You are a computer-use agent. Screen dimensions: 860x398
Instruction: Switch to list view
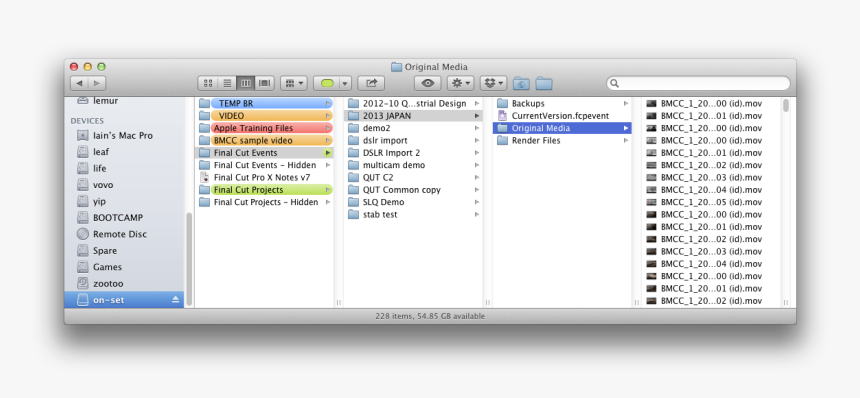point(227,83)
